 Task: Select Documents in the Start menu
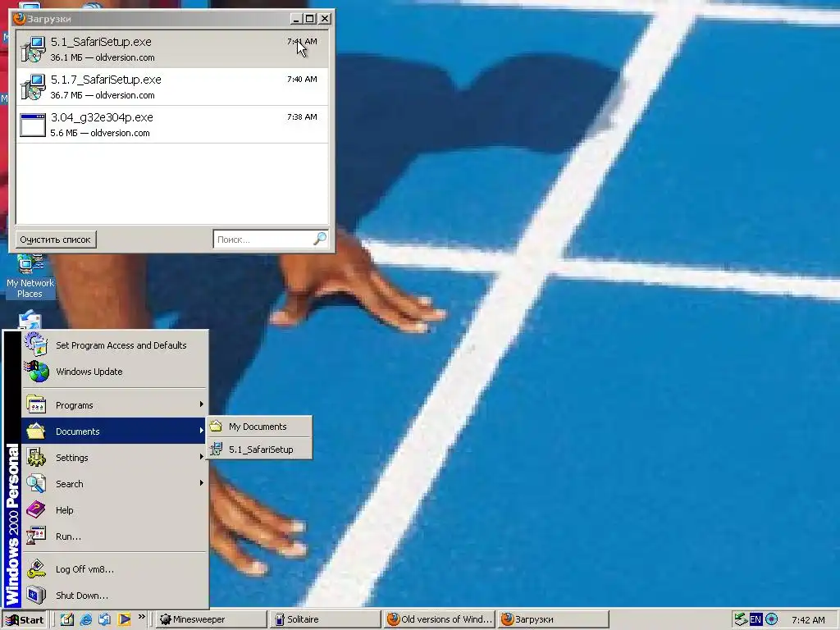point(115,431)
